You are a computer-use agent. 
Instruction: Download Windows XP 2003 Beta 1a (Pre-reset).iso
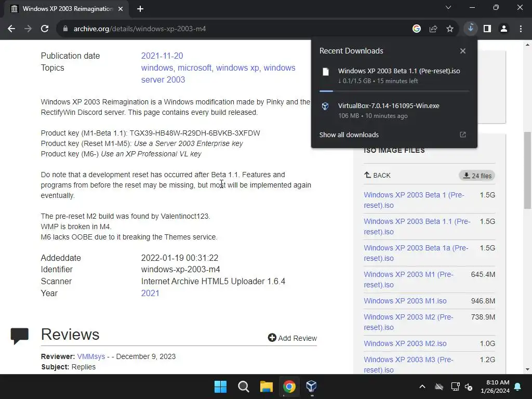pyautogui.click(x=416, y=253)
